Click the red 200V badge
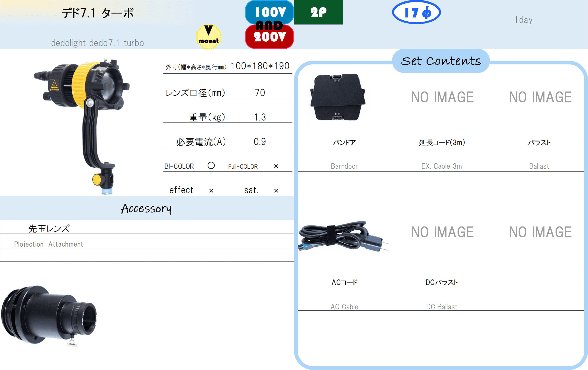This screenshot has height=370, width=588. 269,37
